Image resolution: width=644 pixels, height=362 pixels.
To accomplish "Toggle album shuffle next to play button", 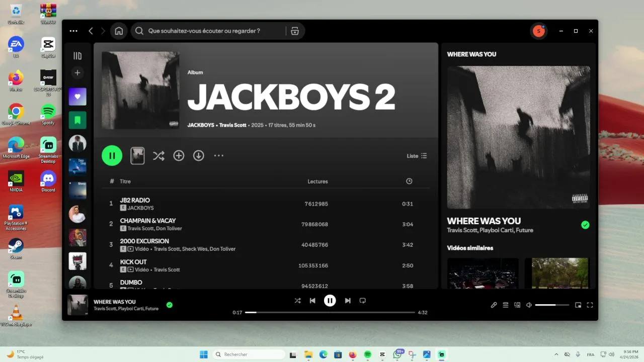I will pos(158,156).
